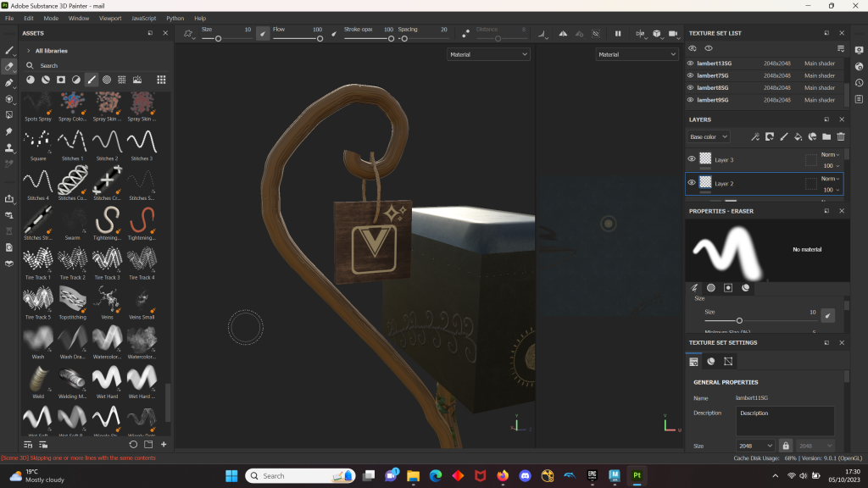Image resolution: width=868 pixels, height=488 pixels.
Task: Filter assets by Brushes category
Action: click(92, 80)
